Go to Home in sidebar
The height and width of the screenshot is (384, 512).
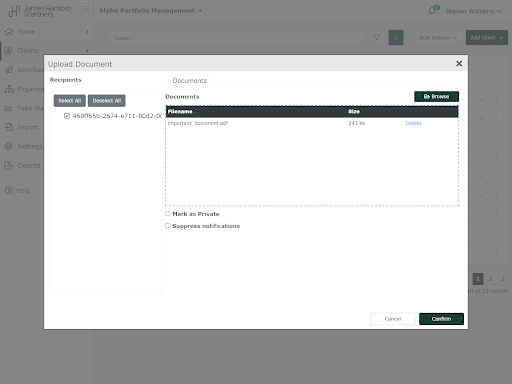tap(26, 32)
